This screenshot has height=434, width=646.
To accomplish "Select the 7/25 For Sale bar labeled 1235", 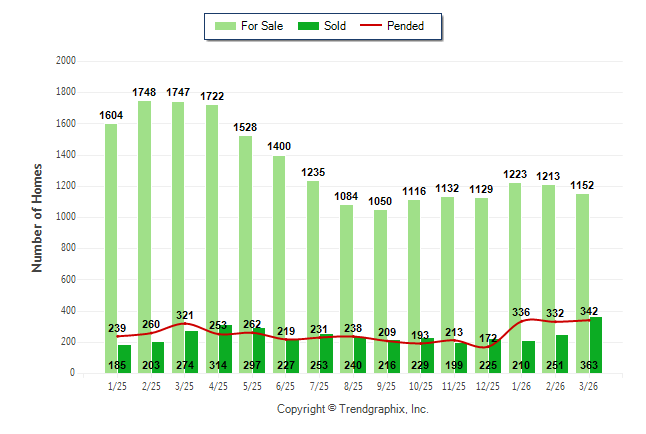I will pyautogui.click(x=312, y=260).
